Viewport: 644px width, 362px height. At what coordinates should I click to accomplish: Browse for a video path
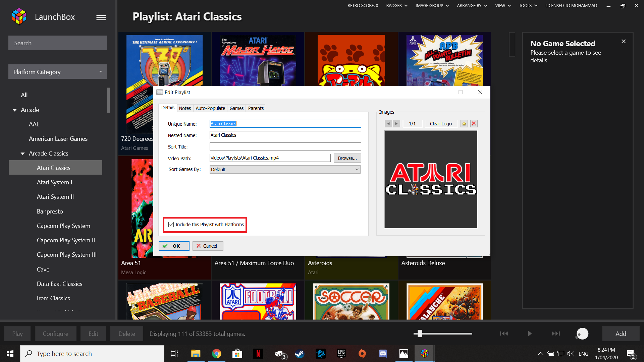point(347,158)
